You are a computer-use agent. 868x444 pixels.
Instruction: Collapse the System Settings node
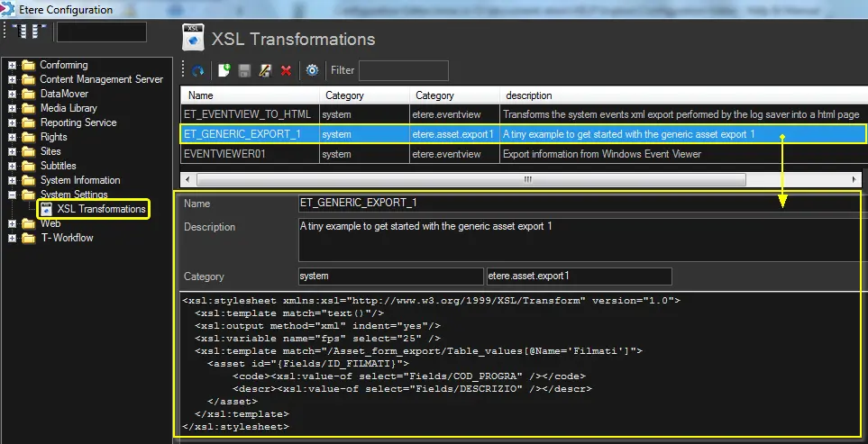click(13, 195)
